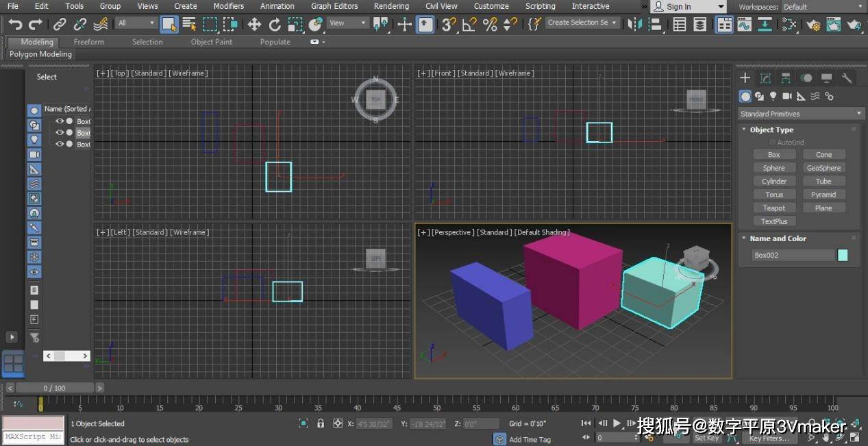This screenshot has width=868, height=446.
Task: Activate the Select and Move tool
Action: (x=254, y=25)
